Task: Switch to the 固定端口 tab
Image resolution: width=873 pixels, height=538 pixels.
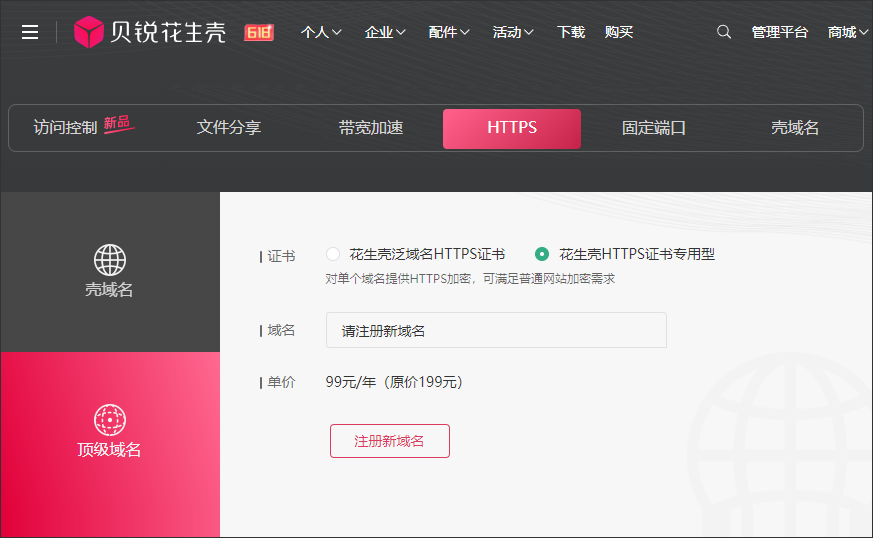Action: pyautogui.click(x=654, y=128)
